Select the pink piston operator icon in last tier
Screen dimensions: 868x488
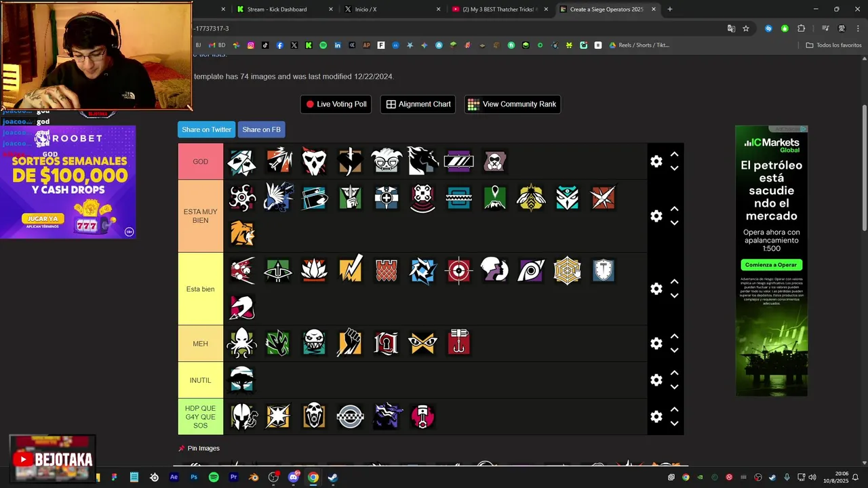422,416
